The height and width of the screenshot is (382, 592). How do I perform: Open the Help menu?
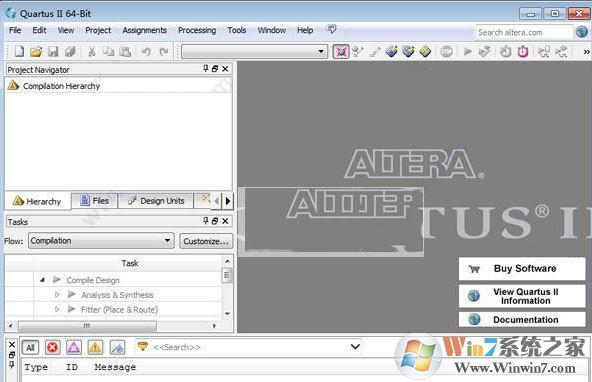pyautogui.click(x=305, y=30)
